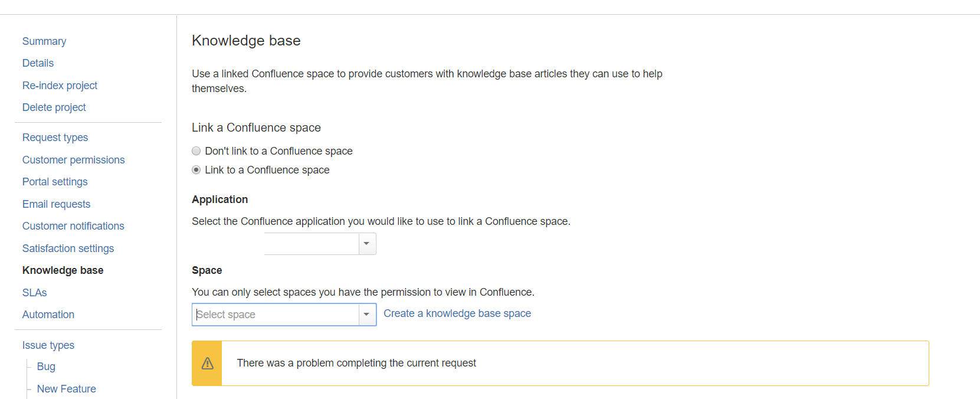Open Automation settings
Viewport: 980px width, 399px height.
(x=48, y=315)
